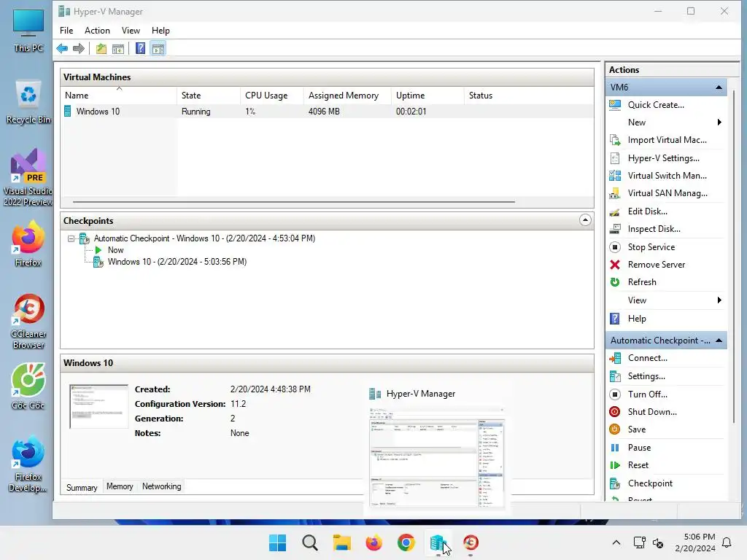Click the orange Save icon
The height and width of the screenshot is (560, 747).
click(615, 429)
